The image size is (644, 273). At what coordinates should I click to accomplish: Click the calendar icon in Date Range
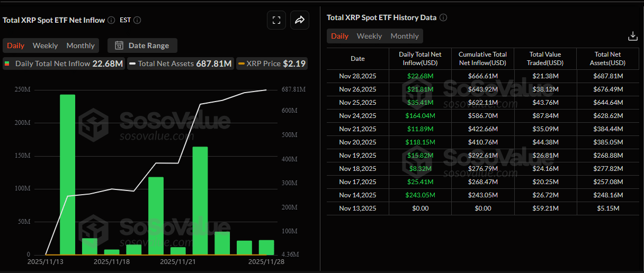(119, 46)
